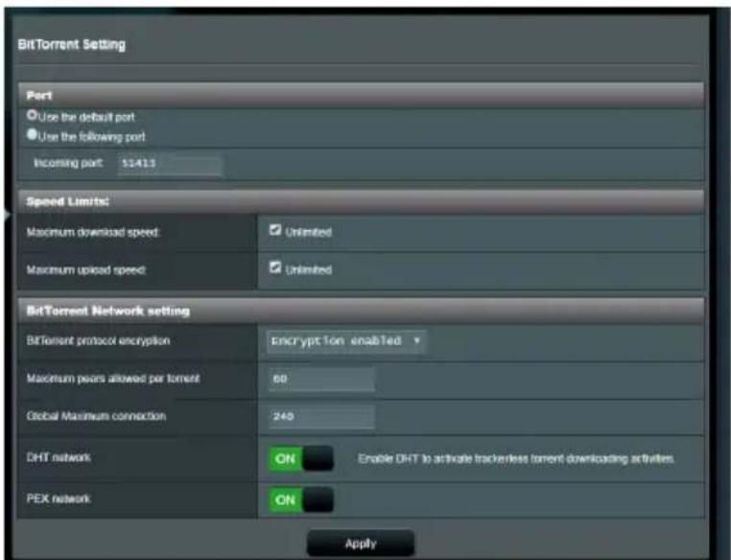
Task: Click the Global Maximum connection label
Action: (96, 415)
